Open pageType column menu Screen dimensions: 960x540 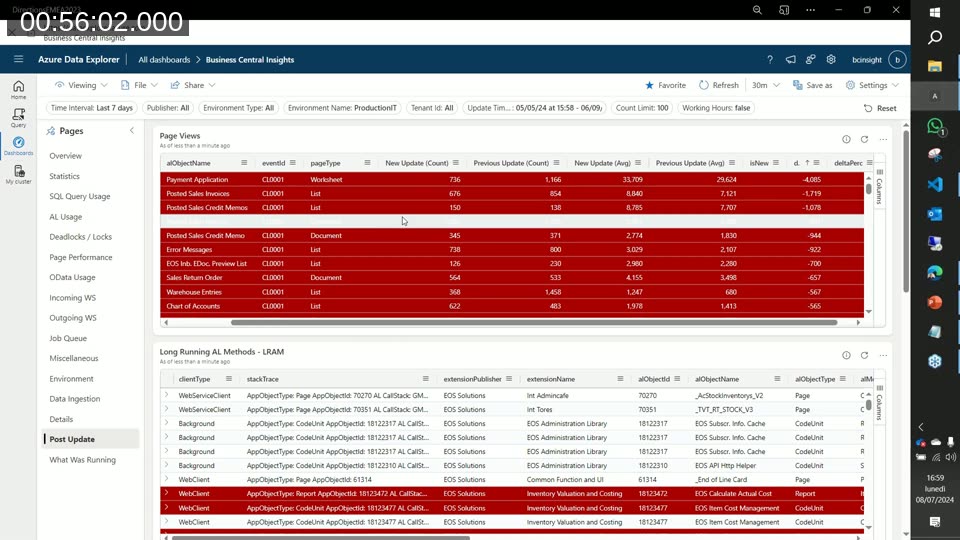[x=367, y=163]
